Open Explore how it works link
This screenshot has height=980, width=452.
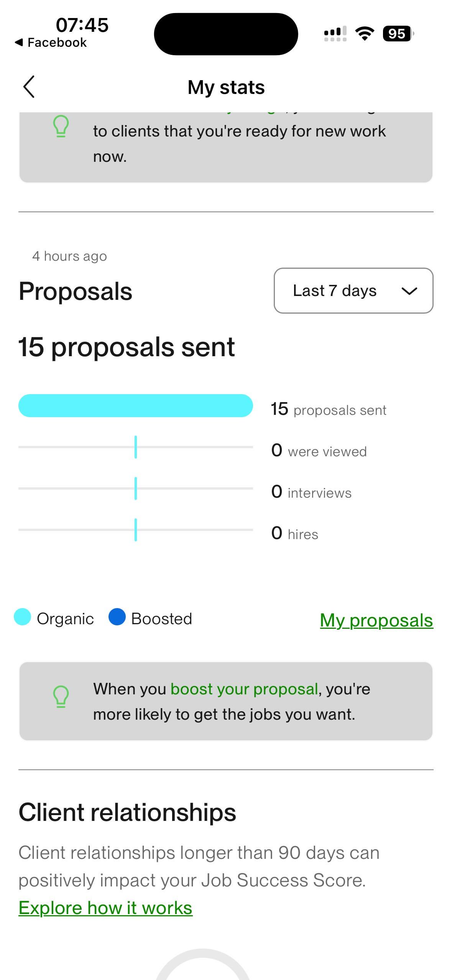click(x=105, y=908)
